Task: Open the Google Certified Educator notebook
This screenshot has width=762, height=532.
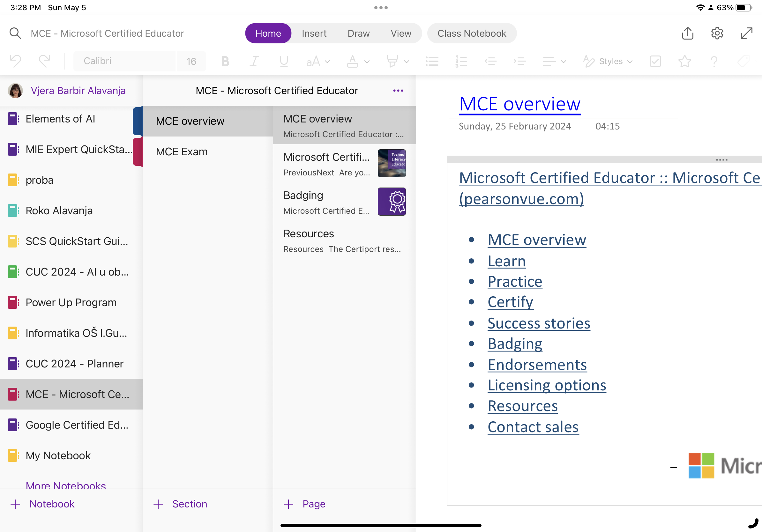Action: [71, 425]
